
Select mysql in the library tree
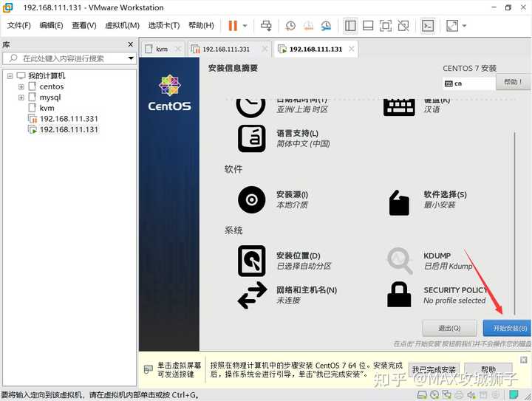50,97
